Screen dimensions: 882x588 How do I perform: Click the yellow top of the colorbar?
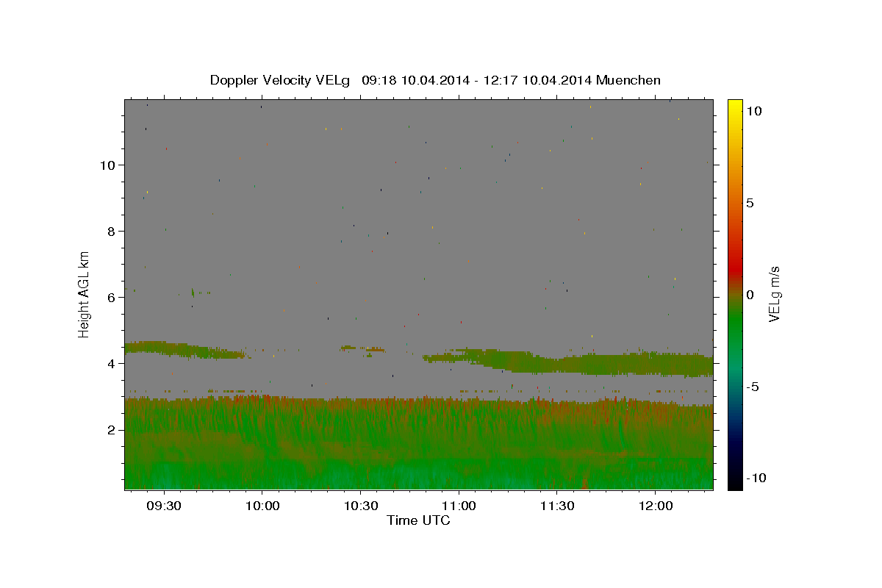[x=735, y=104]
